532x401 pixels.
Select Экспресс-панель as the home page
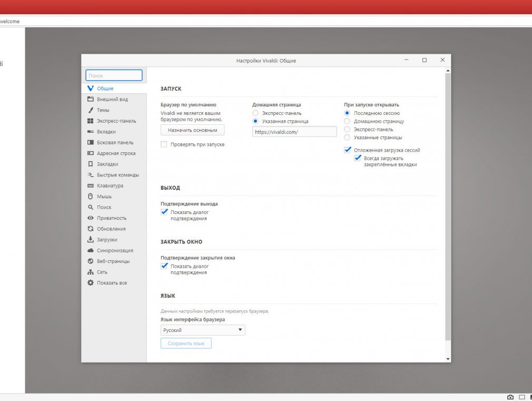pos(255,113)
